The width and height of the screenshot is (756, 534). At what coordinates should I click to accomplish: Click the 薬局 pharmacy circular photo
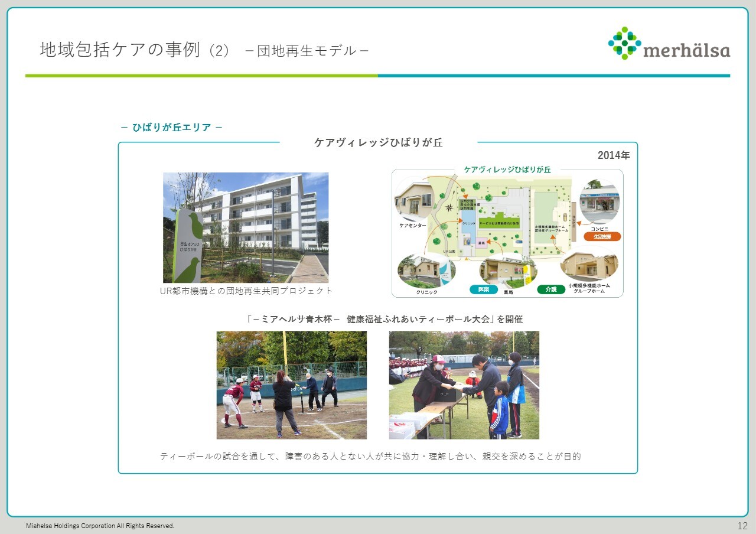click(x=509, y=272)
